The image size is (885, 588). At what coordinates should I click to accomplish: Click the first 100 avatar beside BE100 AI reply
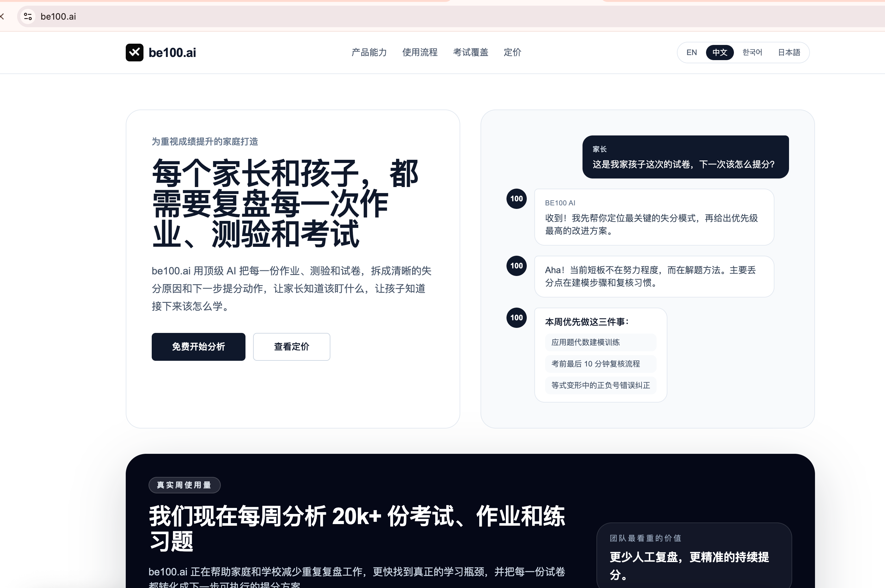[516, 199]
